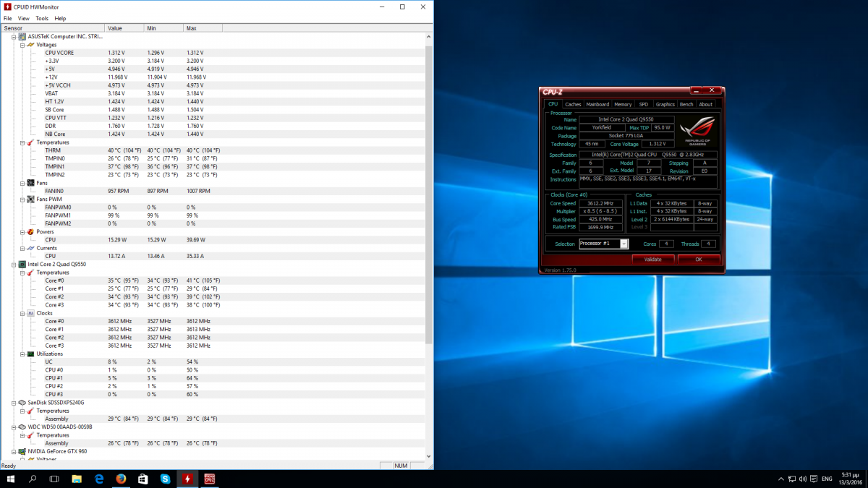868x488 pixels.
Task: Switch to the Bench tab in CPU-Z
Action: [x=686, y=104]
